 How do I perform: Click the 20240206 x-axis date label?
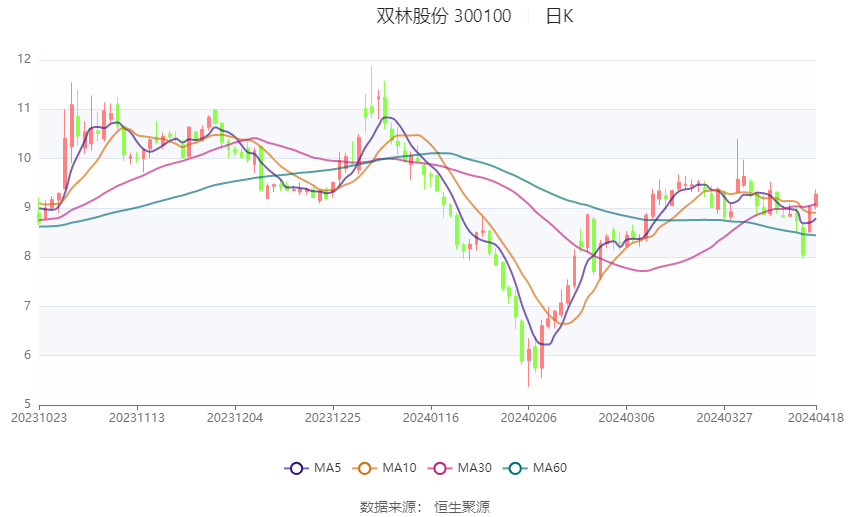(x=529, y=418)
